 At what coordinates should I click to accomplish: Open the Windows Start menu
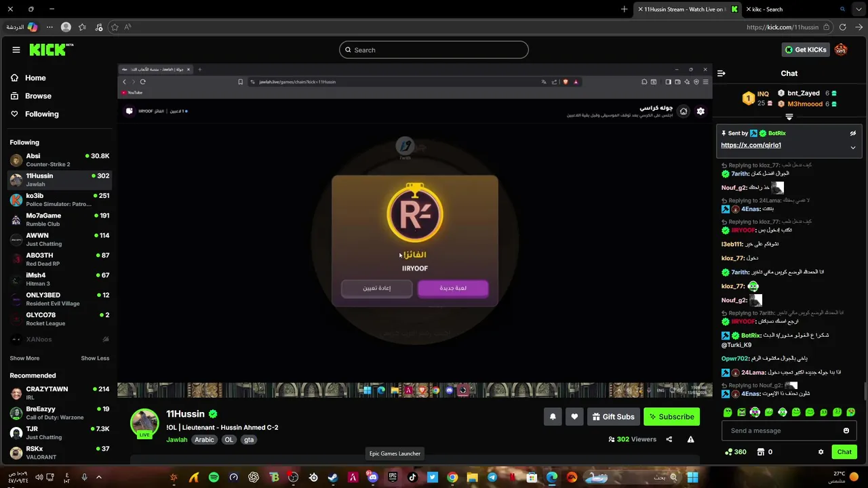click(x=692, y=477)
